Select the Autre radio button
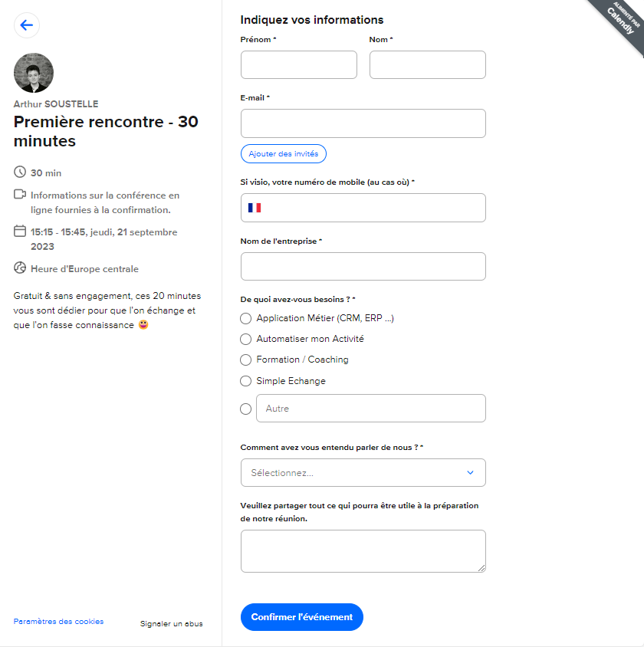Screen dimensions: 644x647 (x=246, y=409)
